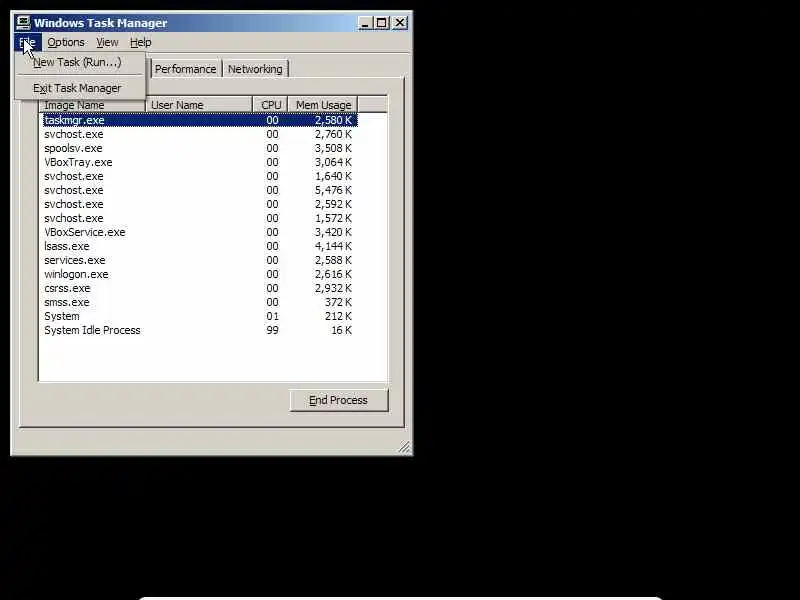Select svchost.exe using 1,572 K
Image resolution: width=800 pixels, height=600 pixels.
tap(200, 218)
